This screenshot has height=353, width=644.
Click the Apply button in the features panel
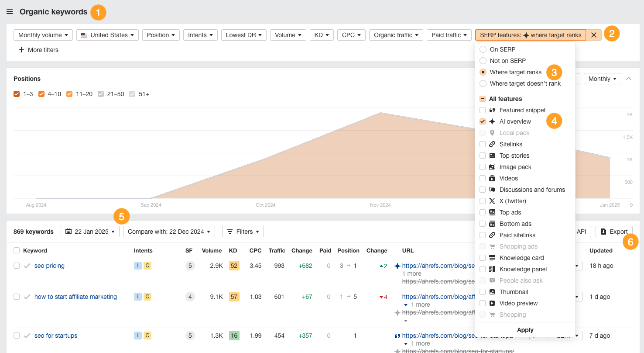pos(525,330)
